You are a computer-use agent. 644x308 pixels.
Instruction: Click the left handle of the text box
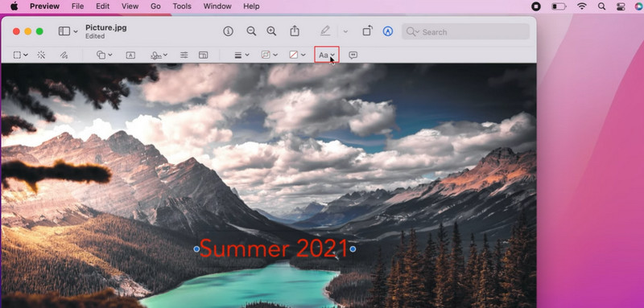196,249
